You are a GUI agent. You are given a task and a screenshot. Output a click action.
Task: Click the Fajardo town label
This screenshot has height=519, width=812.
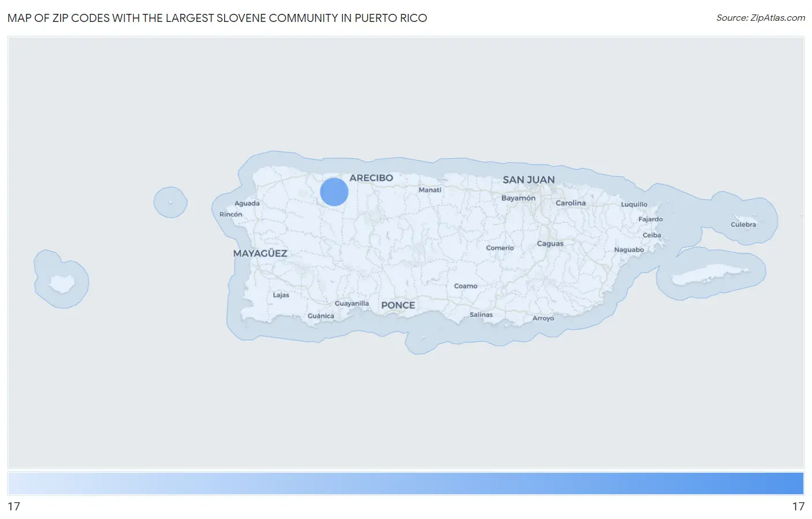pos(650,219)
